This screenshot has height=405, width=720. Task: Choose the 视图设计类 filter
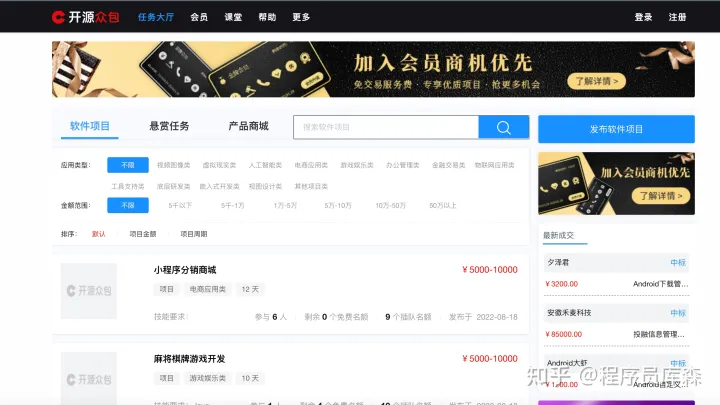tap(265, 186)
